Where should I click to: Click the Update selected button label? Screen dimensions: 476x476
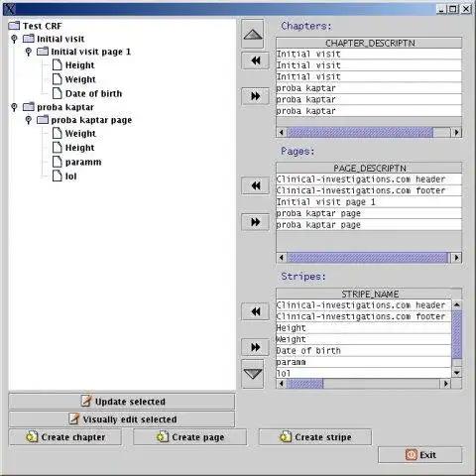click(x=130, y=402)
